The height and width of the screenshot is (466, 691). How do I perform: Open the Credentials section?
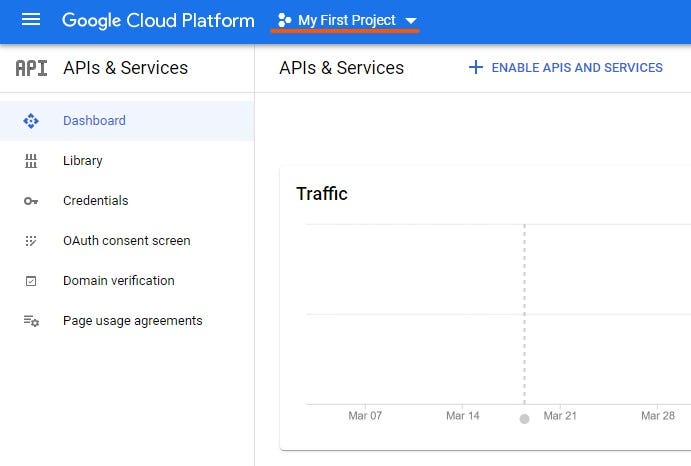tap(127, 201)
